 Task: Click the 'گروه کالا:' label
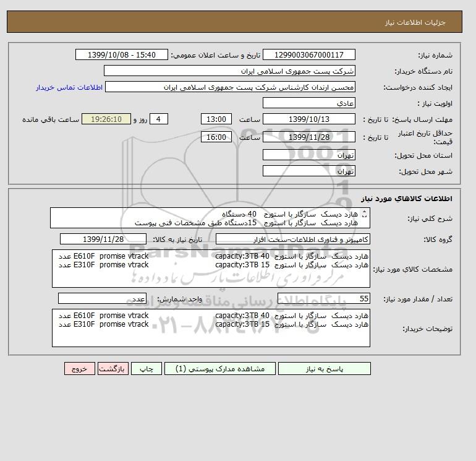[438, 239]
